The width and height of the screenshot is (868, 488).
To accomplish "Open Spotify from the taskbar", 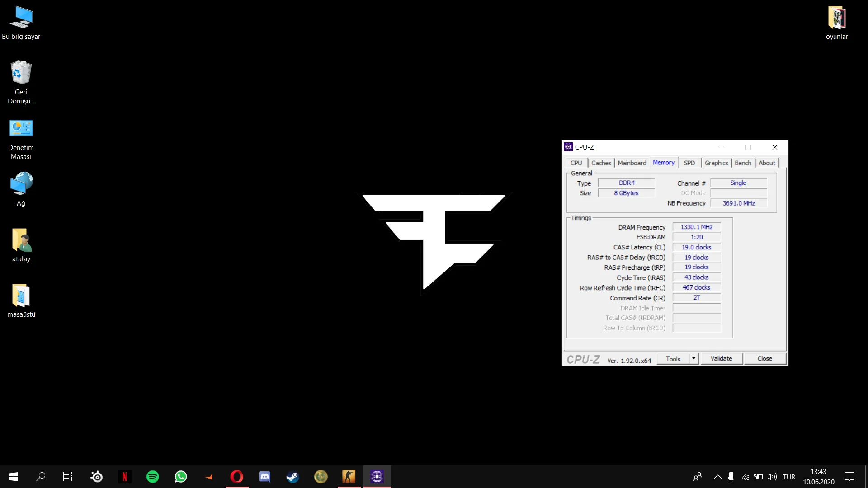I will click(153, 477).
